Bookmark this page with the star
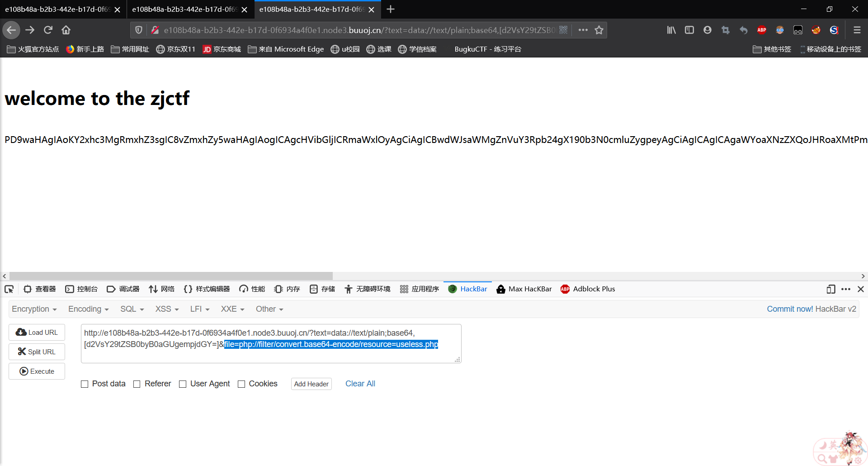Image resolution: width=868 pixels, height=466 pixels. tap(599, 30)
